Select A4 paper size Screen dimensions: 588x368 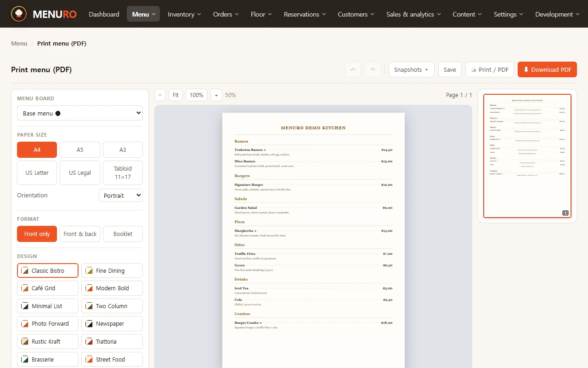coord(37,150)
